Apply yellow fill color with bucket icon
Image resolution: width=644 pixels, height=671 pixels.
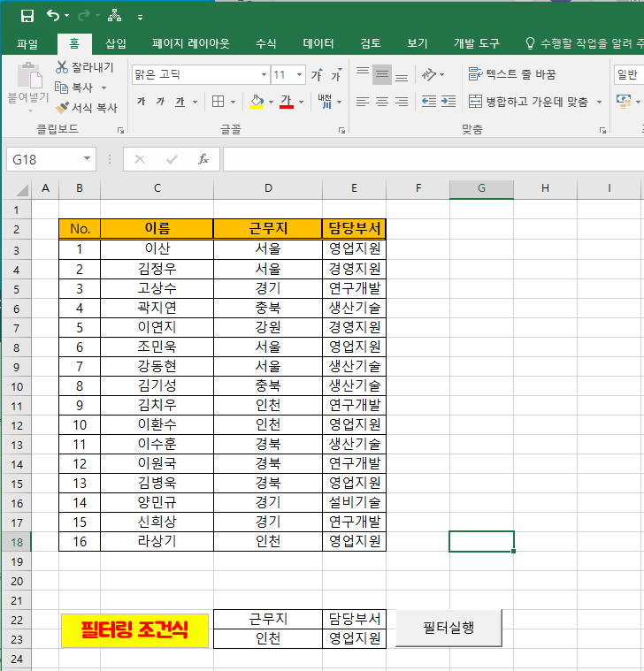257,102
